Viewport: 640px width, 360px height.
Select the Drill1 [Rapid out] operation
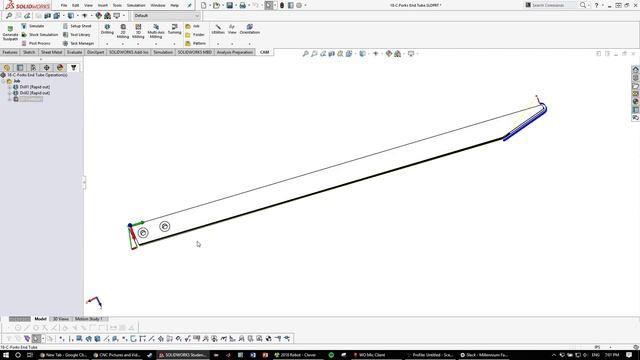[31, 87]
